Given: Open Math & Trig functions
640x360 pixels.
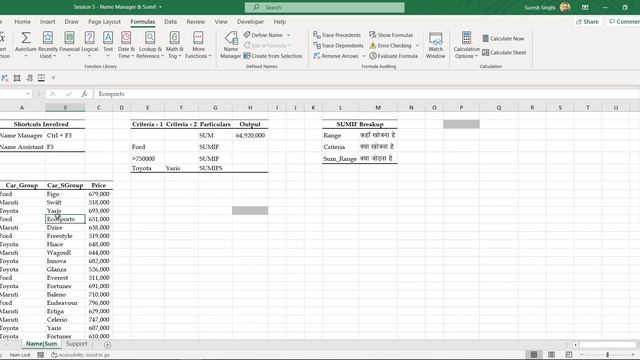Looking at the screenshot, I should (x=174, y=46).
